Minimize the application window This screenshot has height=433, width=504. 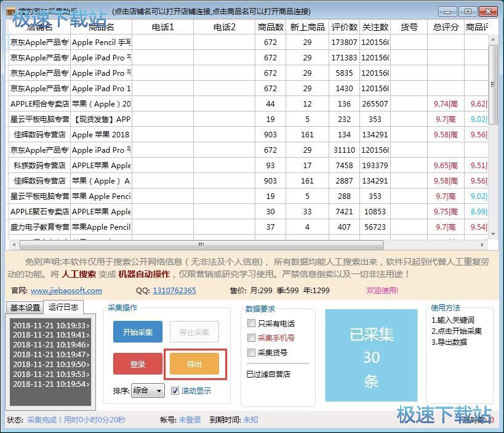point(447,12)
